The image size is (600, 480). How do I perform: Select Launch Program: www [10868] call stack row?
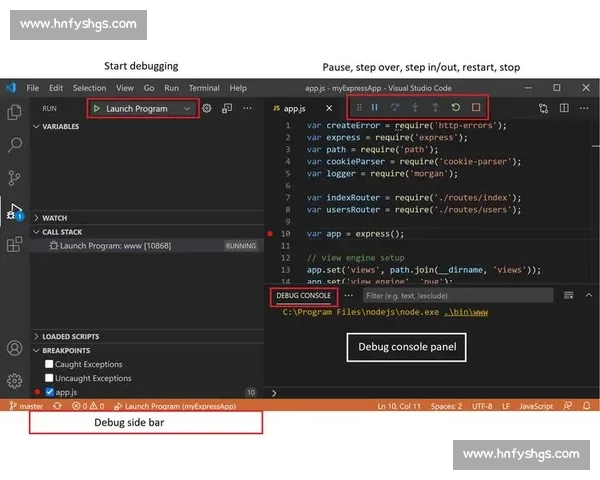[147, 246]
